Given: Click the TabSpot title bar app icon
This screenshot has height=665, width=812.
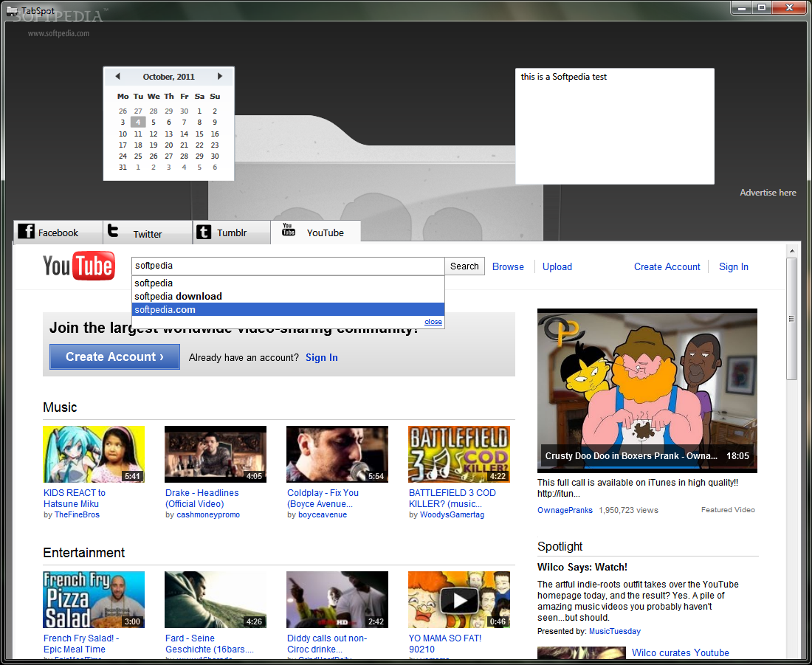Looking at the screenshot, I should click(x=12, y=10).
